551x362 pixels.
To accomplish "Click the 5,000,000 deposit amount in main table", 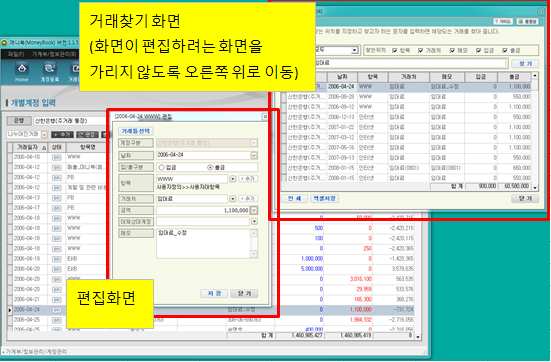I will pos(312,269).
